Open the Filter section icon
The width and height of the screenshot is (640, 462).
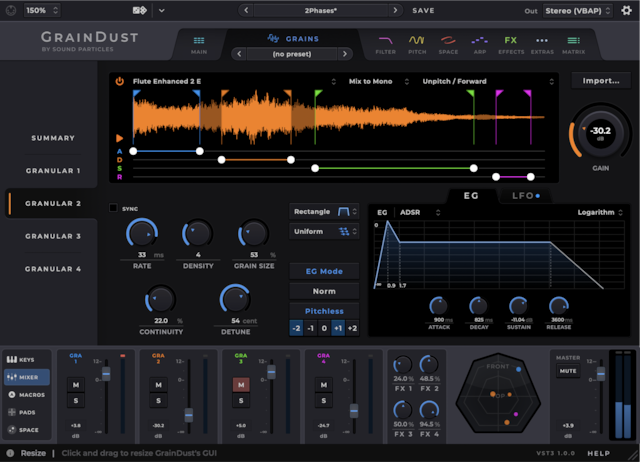pos(385,43)
